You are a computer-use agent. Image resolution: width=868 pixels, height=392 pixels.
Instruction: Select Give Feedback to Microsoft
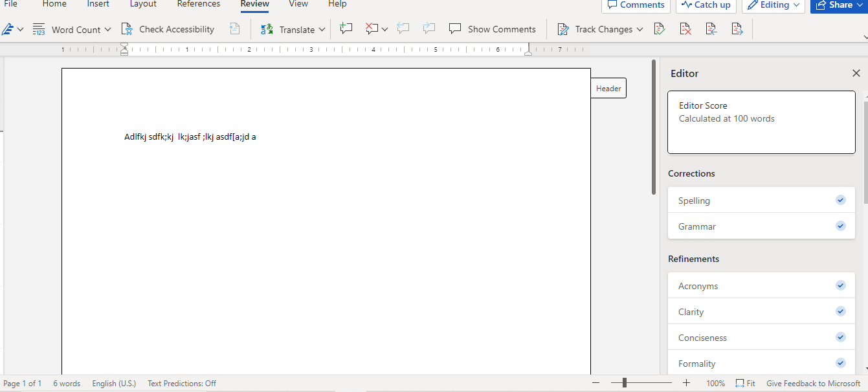coord(812,383)
